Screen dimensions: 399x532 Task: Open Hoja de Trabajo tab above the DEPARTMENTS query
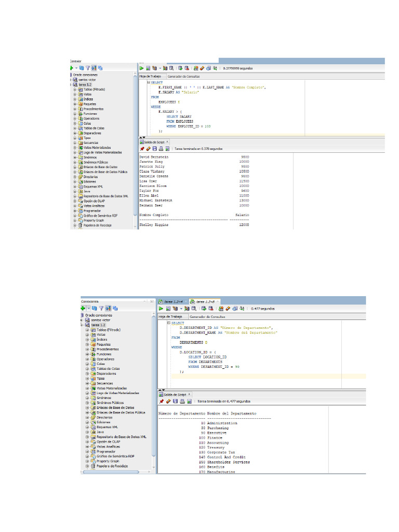click(171, 316)
